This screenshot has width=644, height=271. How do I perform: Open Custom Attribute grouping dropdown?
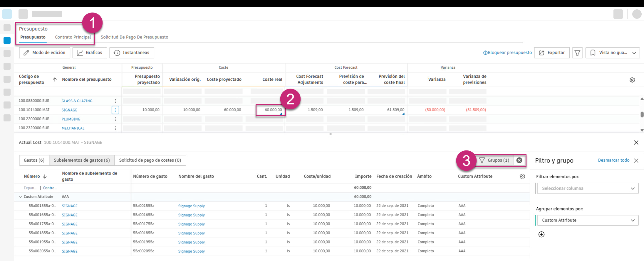[x=588, y=220]
